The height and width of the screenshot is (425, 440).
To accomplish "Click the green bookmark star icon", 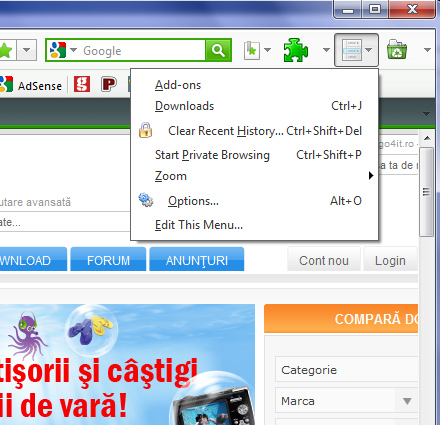I will [6, 50].
